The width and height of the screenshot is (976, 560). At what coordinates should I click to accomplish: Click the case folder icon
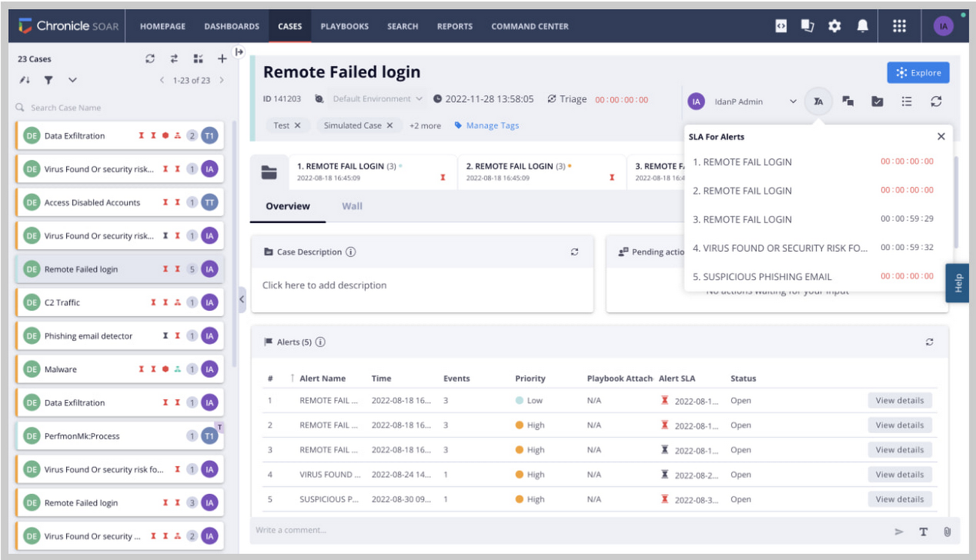[x=269, y=172]
